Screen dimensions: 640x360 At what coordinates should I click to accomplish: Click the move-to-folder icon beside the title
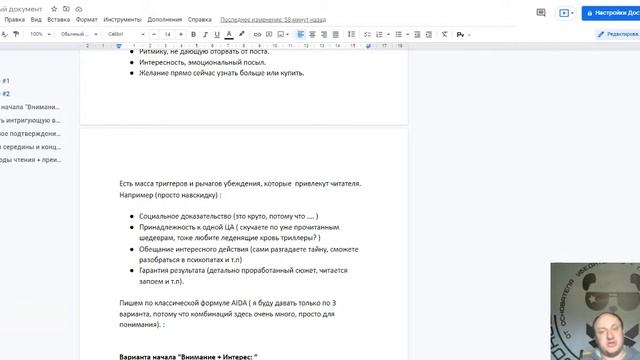tap(66, 9)
